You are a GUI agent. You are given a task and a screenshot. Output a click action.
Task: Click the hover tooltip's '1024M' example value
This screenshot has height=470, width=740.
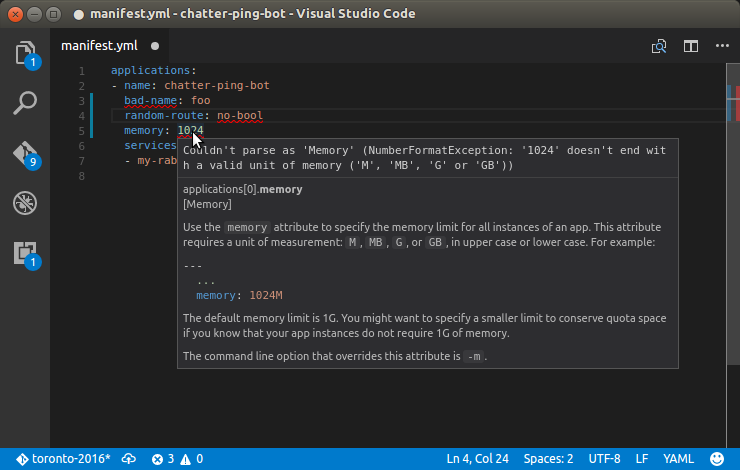[x=266, y=295]
